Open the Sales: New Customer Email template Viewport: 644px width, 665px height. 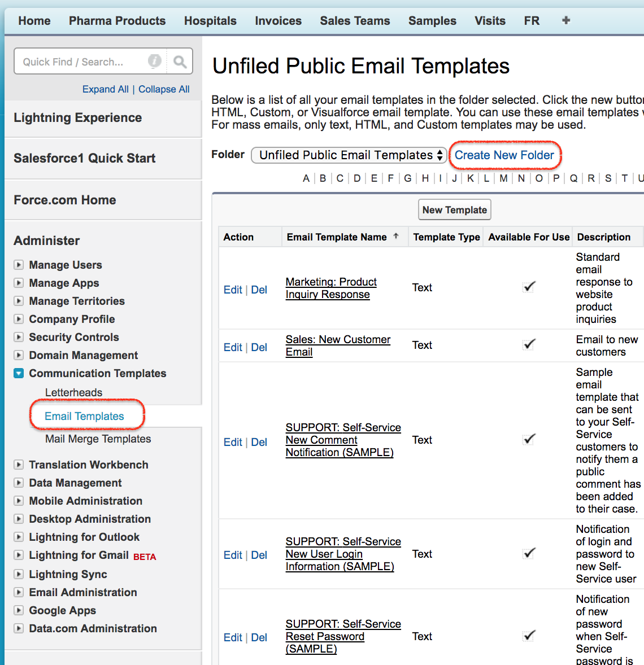(338, 345)
